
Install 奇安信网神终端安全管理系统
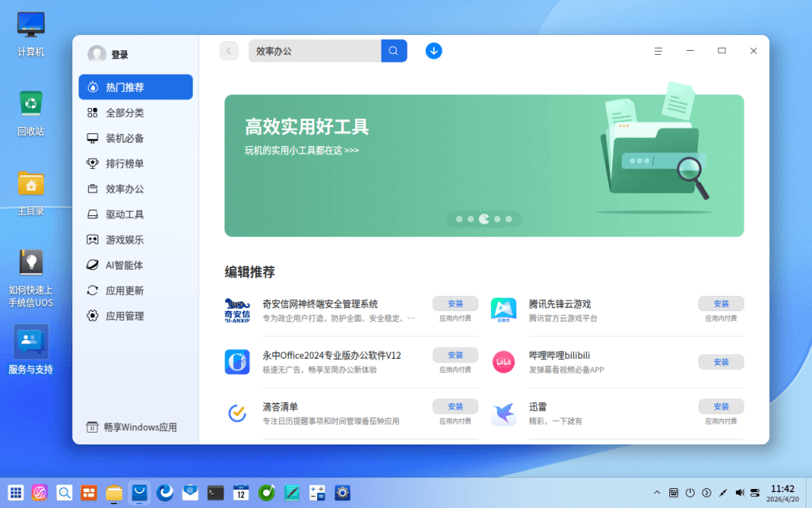[x=455, y=304]
